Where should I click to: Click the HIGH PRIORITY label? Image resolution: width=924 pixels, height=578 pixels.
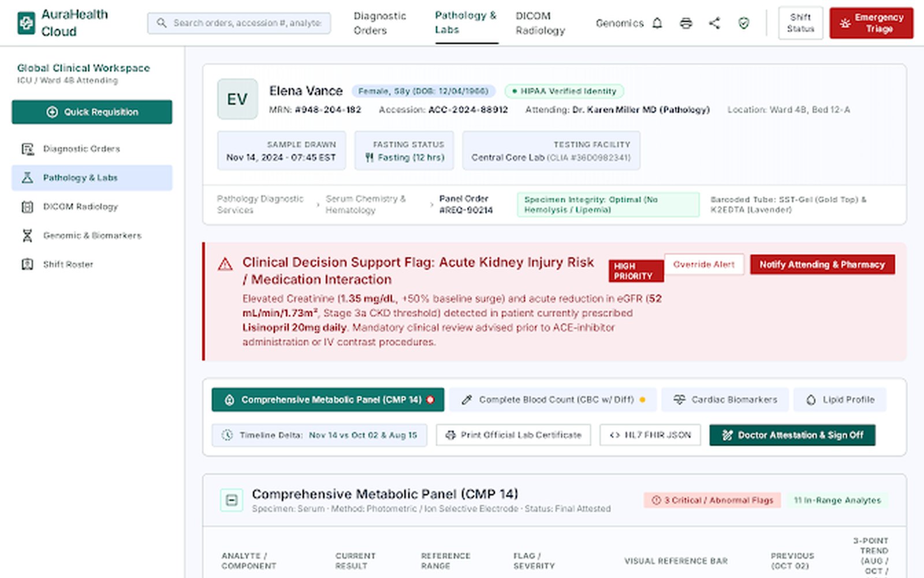tap(636, 271)
